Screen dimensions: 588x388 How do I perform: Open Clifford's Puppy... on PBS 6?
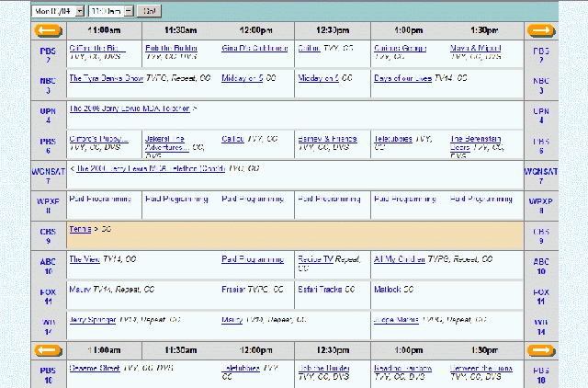tap(98, 139)
